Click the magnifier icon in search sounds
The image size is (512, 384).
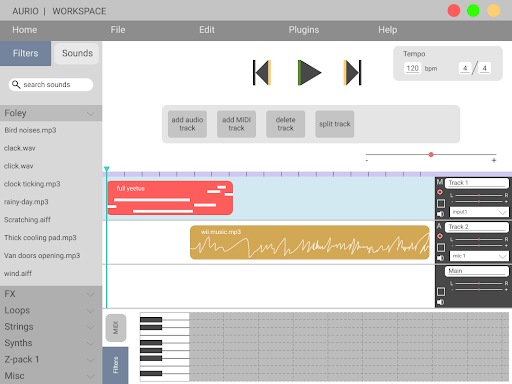[x=16, y=84]
